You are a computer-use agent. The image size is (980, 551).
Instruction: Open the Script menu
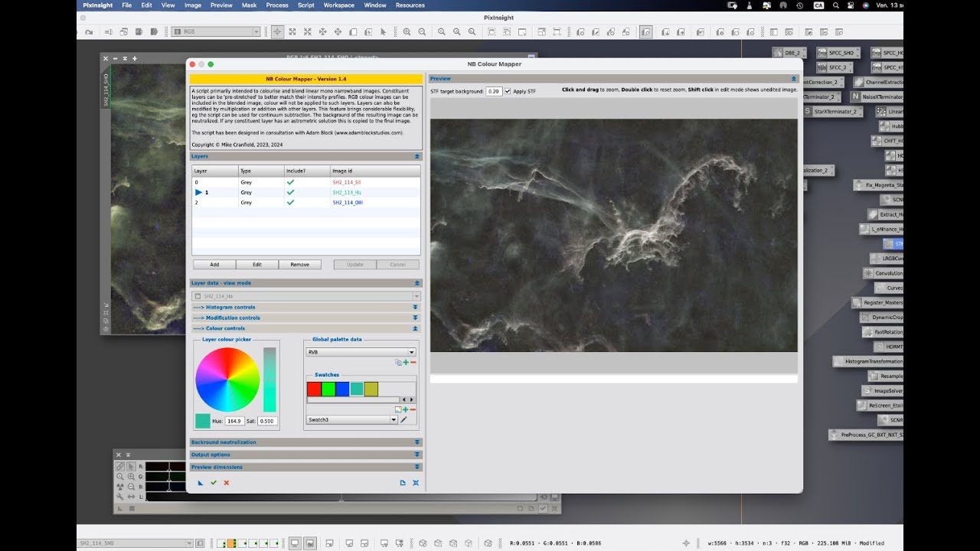click(x=306, y=5)
